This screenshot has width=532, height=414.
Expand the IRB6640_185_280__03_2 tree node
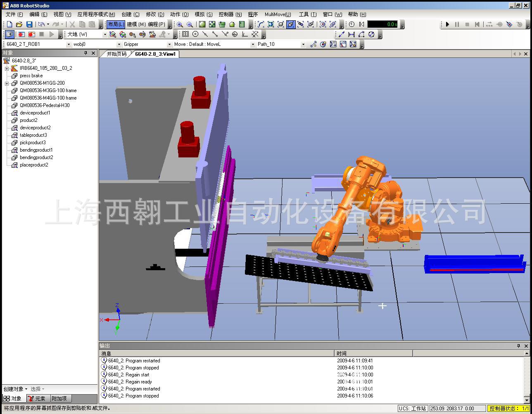pyautogui.click(x=7, y=69)
